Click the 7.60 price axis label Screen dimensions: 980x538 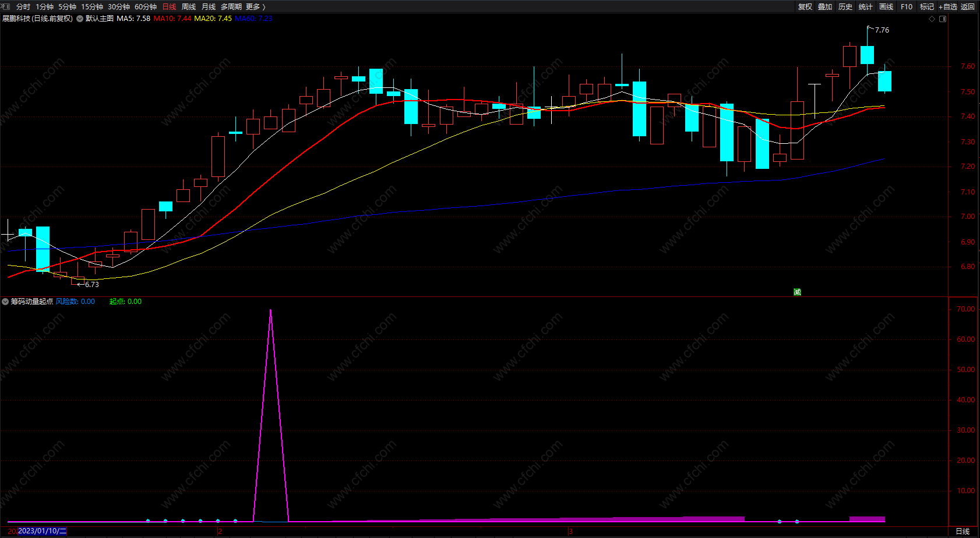tap(968, 66)
